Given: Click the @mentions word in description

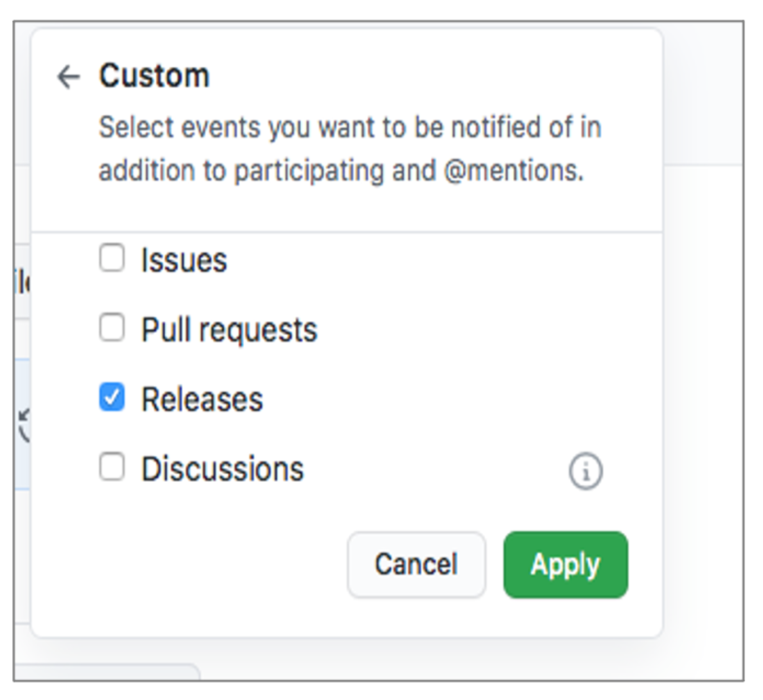Looking at the screenshot, I should [513, 171].
